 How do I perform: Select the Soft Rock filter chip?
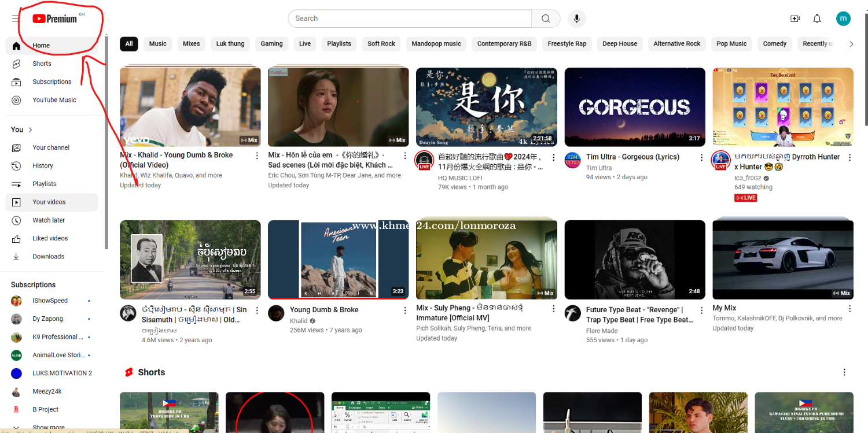[x=381, y=44]
